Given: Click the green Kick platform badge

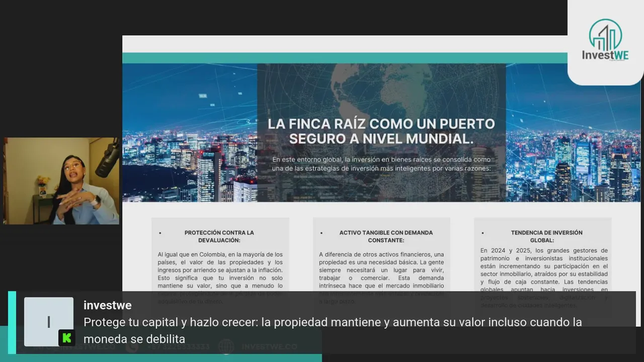Looking at the screenshot, I should pos(66,338).
